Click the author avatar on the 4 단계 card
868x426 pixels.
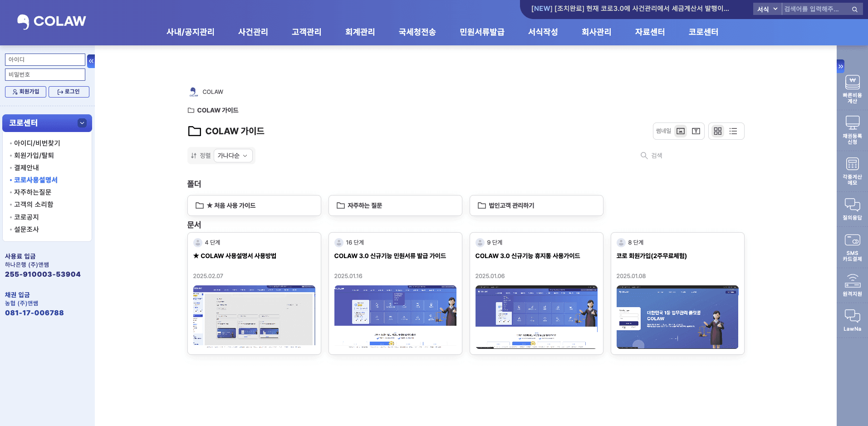click(x=198, y=243)
